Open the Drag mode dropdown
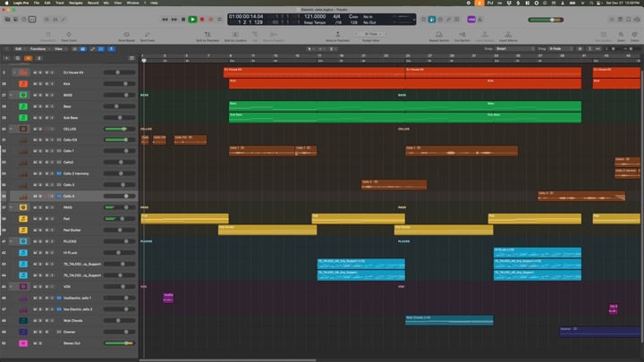The image size is (644, 362). click(559, 48)
